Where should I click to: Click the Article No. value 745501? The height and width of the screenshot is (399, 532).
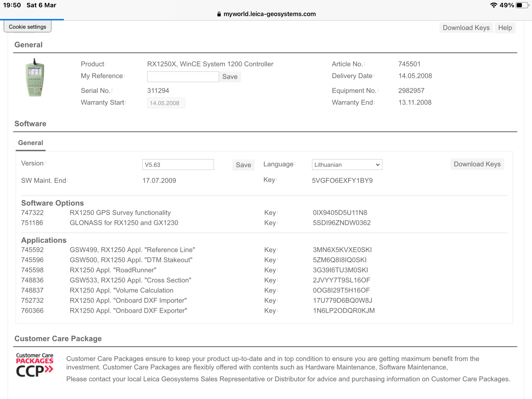click(409, 64)
